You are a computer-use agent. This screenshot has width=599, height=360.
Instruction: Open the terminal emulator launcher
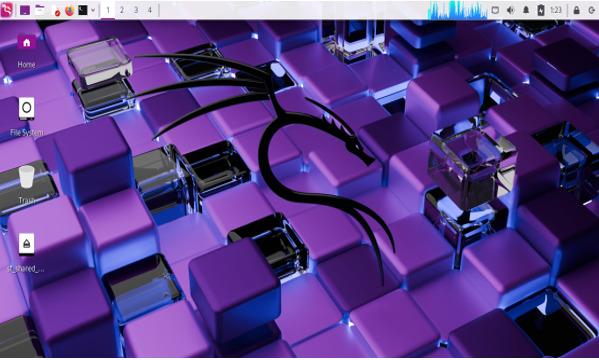(83, 10)
